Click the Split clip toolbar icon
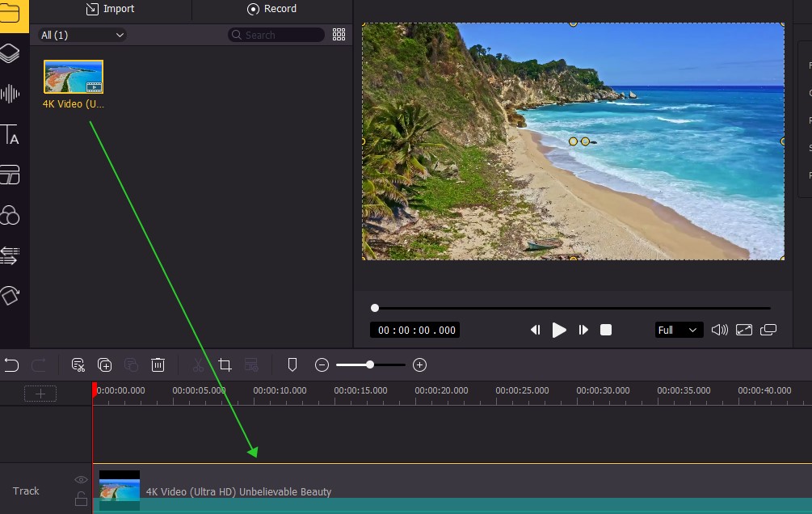Viewport: 812px width, 514px height. click(x=78, y=364)
